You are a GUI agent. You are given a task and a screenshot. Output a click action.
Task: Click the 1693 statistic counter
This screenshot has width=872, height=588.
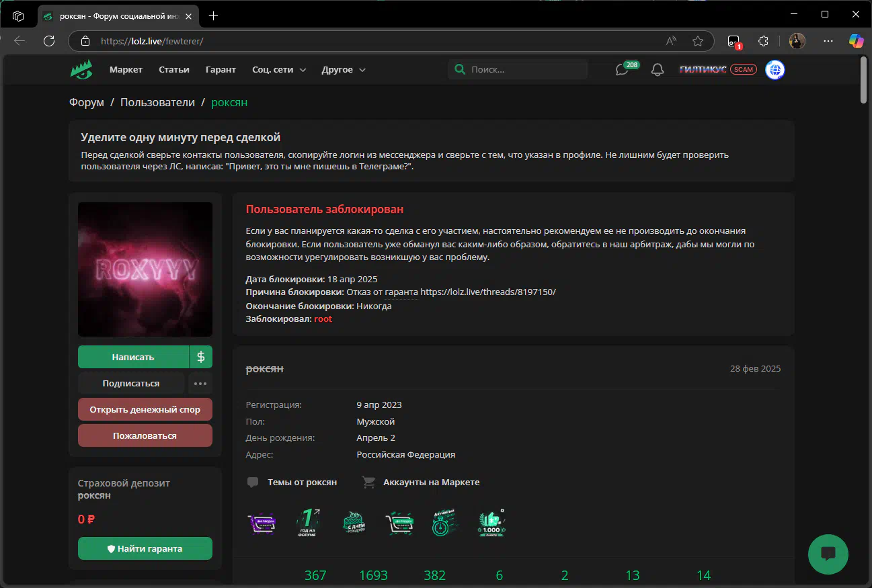374,575
